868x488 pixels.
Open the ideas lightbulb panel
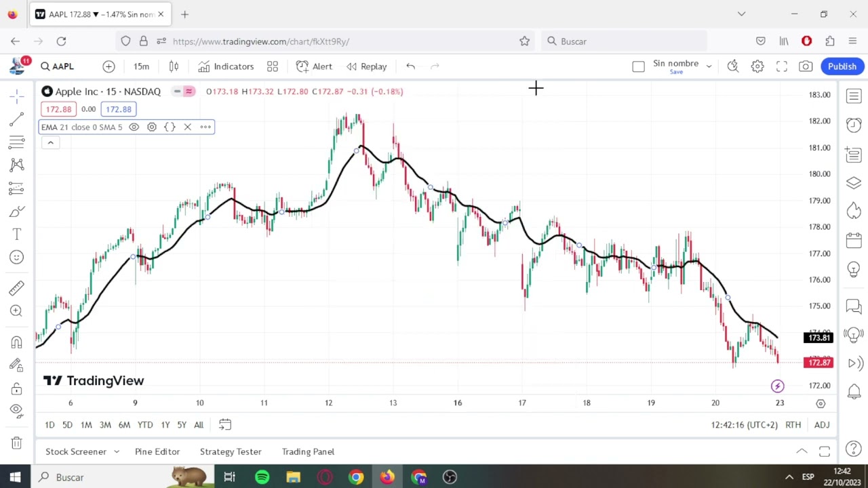(854, 270)
